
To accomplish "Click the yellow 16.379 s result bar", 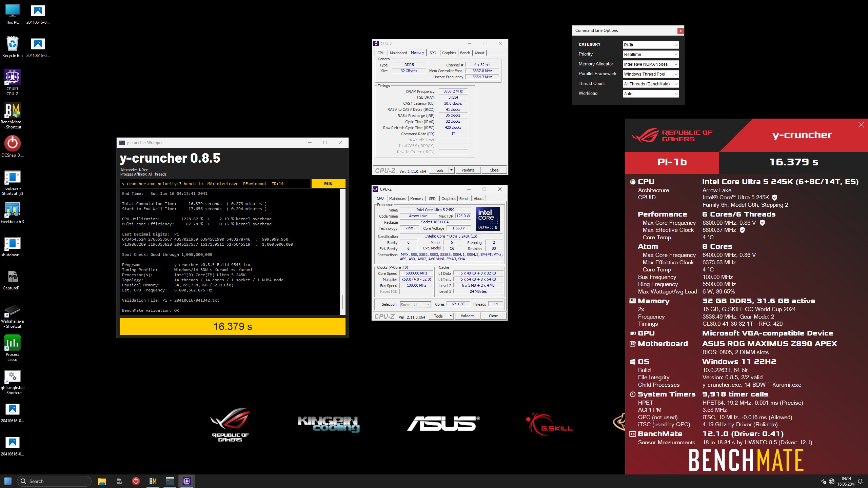I will tap(233, 326).
